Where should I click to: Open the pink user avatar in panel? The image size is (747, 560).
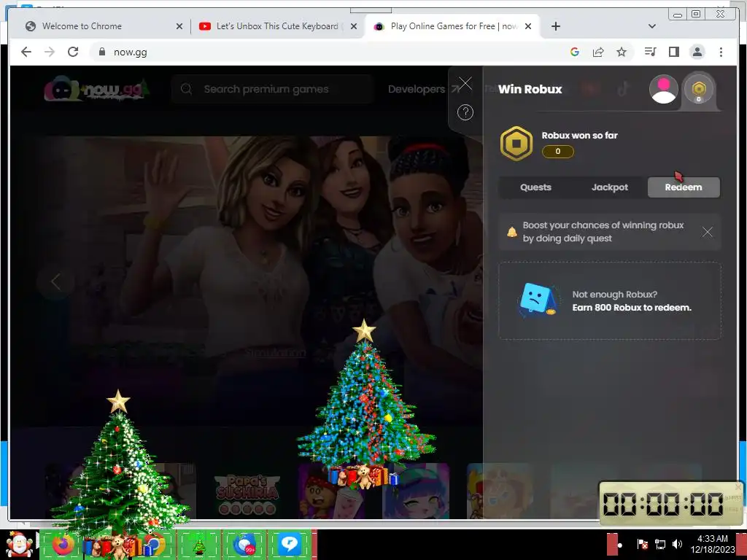(x=664, y=89)
